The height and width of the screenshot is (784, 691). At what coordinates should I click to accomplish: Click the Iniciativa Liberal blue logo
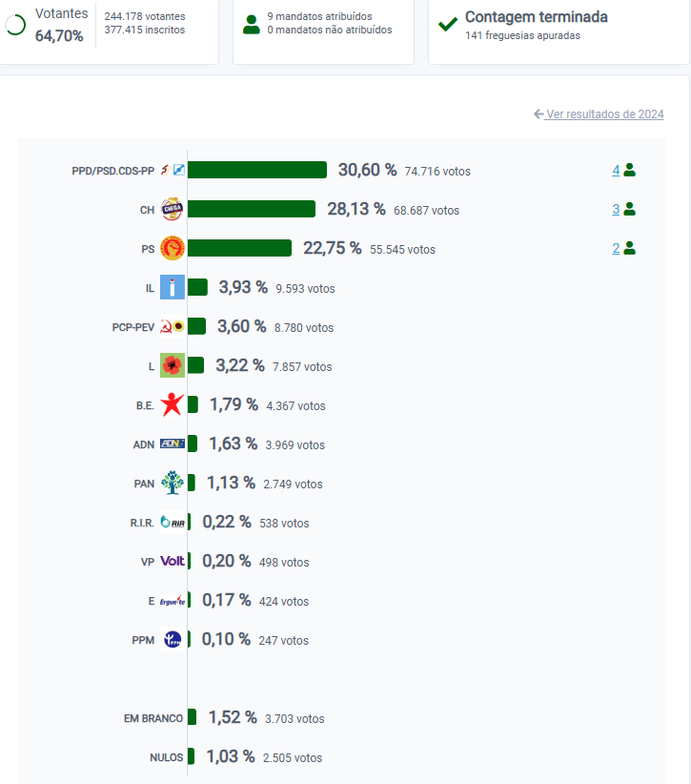coord(173,287)
